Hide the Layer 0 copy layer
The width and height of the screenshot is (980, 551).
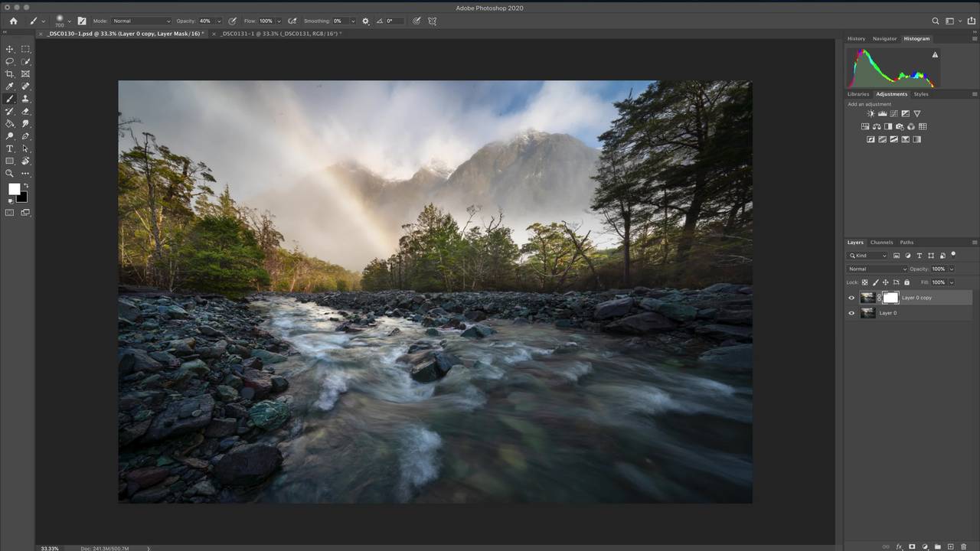tap(851, 298)
